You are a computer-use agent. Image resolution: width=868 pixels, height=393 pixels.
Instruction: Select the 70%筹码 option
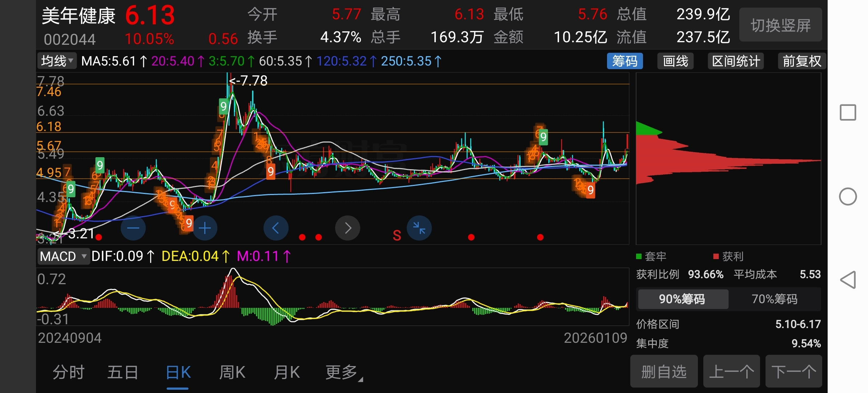pyautogui.click(x=774, y=299)
